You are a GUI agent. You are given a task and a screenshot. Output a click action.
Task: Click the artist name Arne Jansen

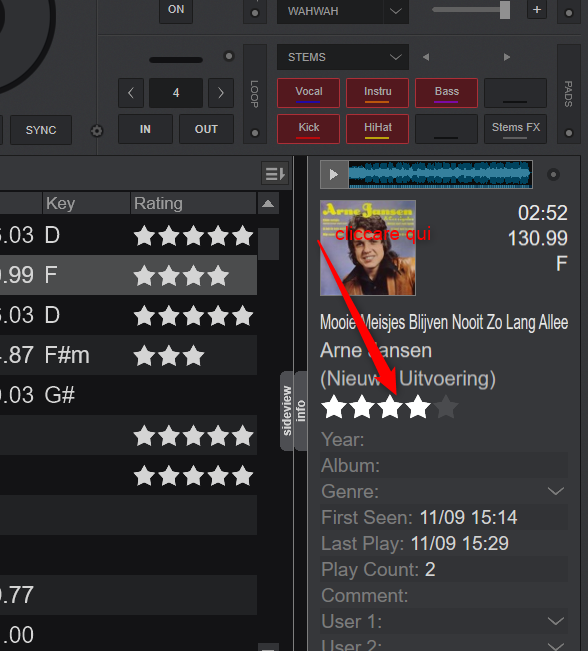(x=376, y=350)
